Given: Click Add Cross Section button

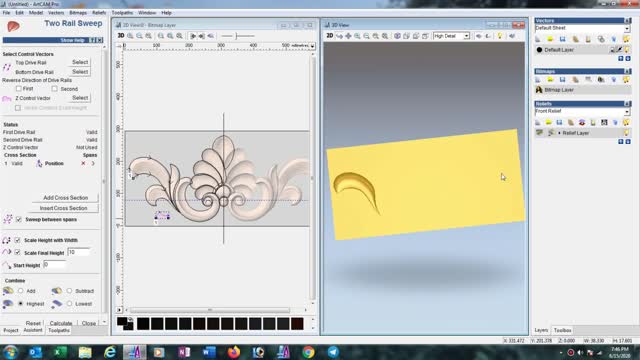Looking at the screenshot, I should click(x=65, y=198).
